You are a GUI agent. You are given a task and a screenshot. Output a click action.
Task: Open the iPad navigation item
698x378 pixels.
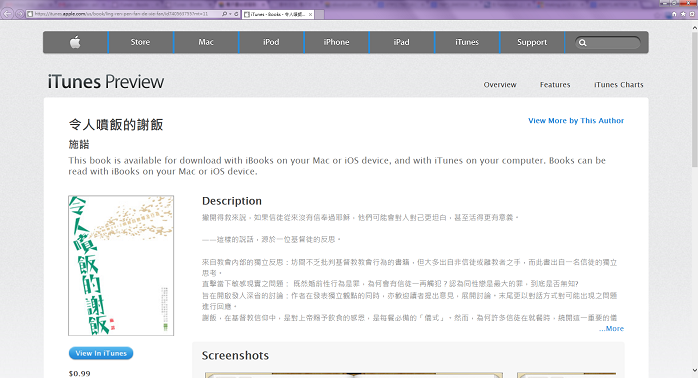402,42
